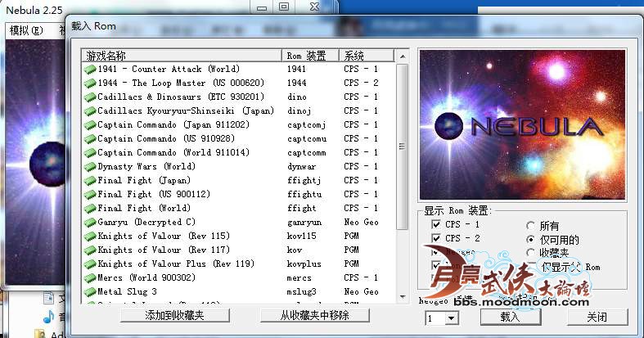The width and height of the screenshot is (644, 338).
Task: Click the ROM icon beside Knights of Valour (Rev 117)
Action: (90, 250)
